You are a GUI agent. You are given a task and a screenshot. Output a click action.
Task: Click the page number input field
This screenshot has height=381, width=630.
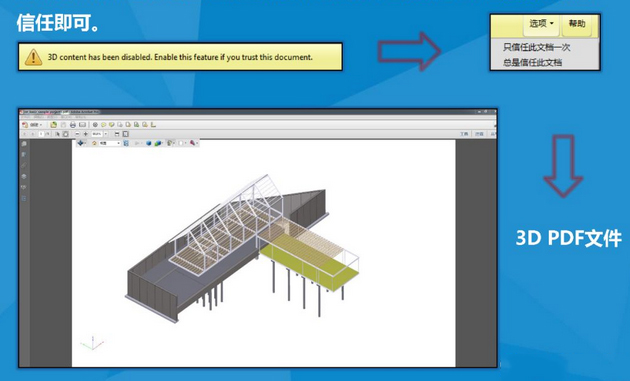(41, 134)
